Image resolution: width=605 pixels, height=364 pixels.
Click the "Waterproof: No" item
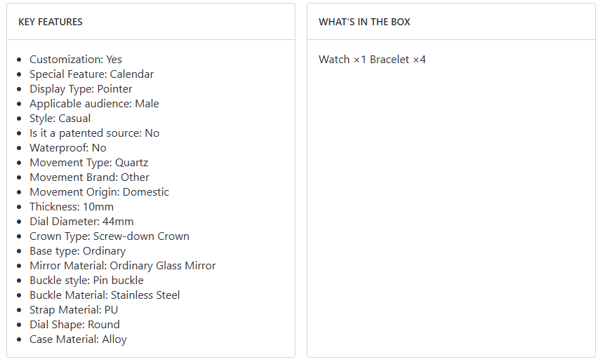pos(68,148)
